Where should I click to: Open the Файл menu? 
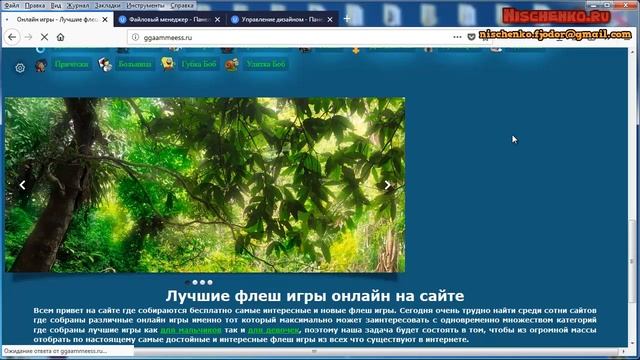click(12, 5)
